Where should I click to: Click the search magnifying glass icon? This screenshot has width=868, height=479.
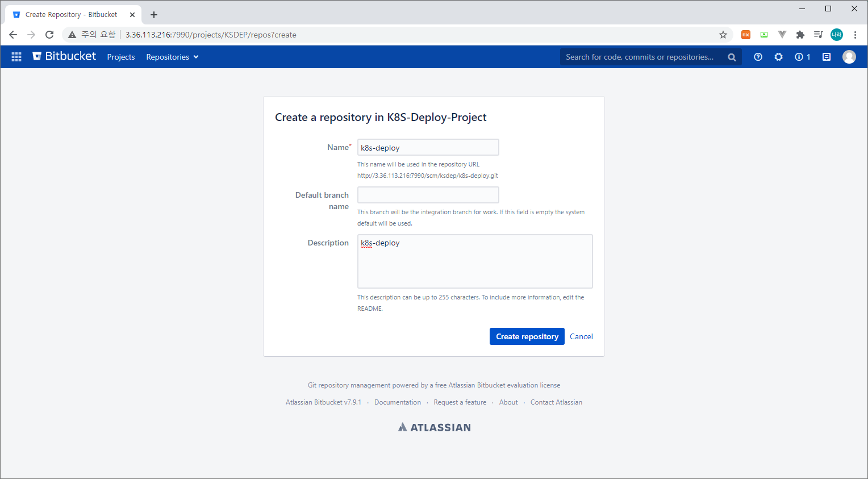(732, 57)
